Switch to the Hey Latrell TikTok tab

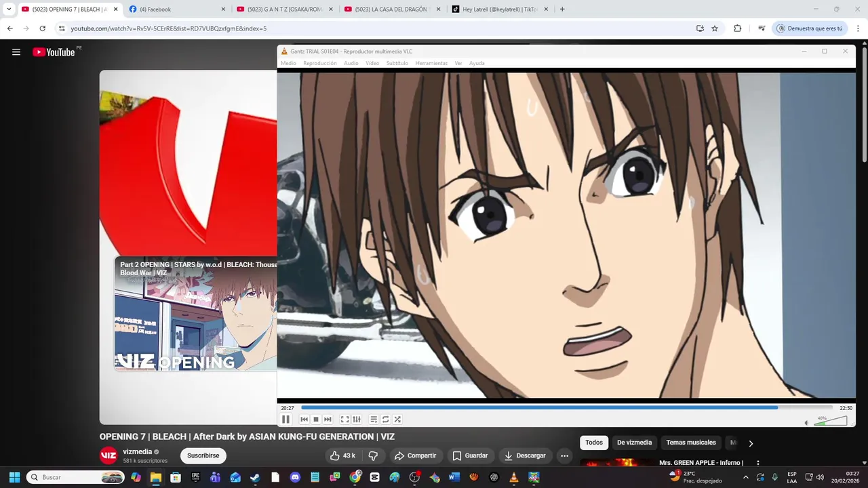498,9
